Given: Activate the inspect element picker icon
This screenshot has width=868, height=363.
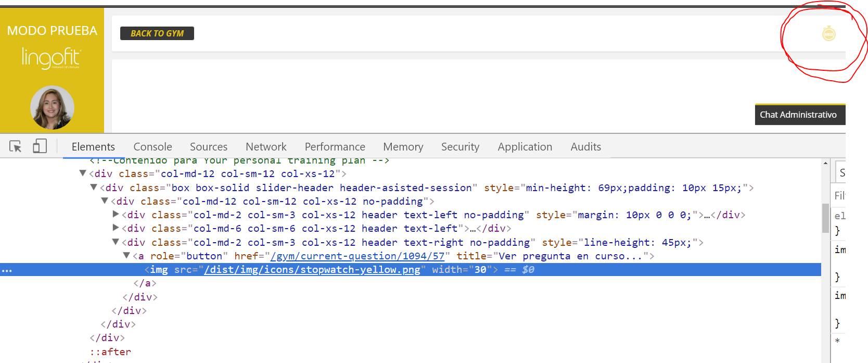Looking at the screenshot, I should click(16, 147).
